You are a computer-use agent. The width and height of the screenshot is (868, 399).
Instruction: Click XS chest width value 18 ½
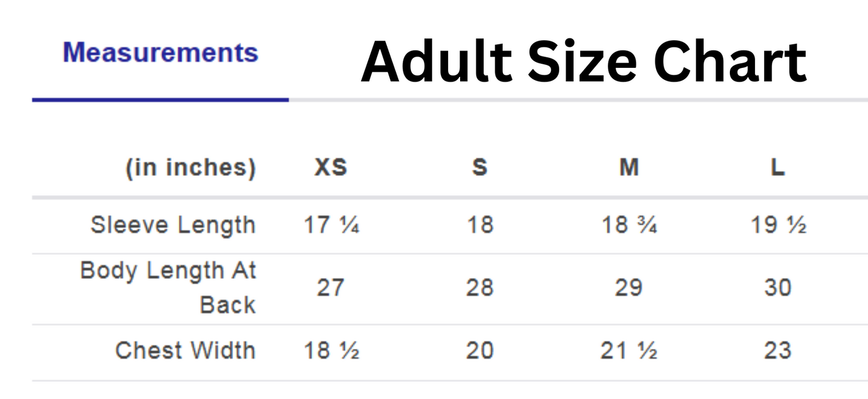click(x=331, y=350)
